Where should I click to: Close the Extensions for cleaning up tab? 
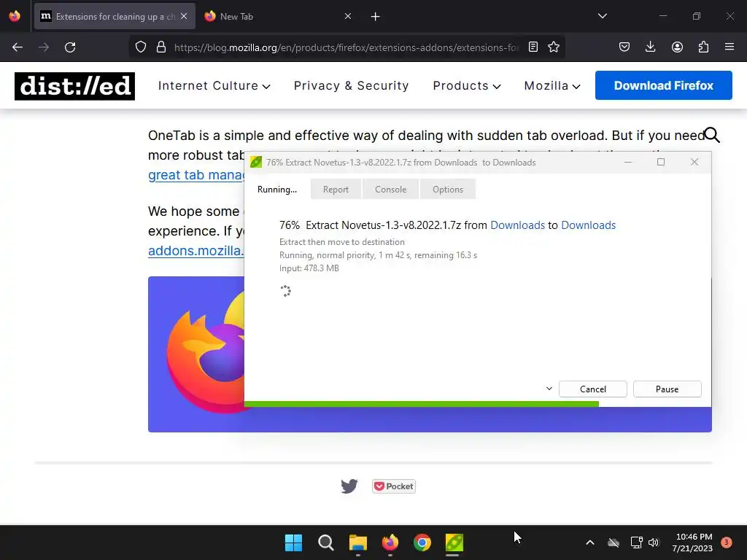pyautogui.click(x=184, y=16)
